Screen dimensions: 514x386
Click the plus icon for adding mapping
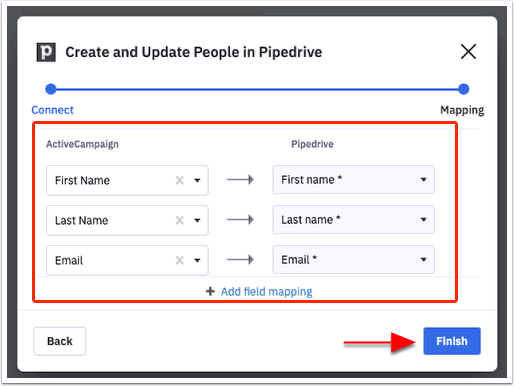click(210, 291)
